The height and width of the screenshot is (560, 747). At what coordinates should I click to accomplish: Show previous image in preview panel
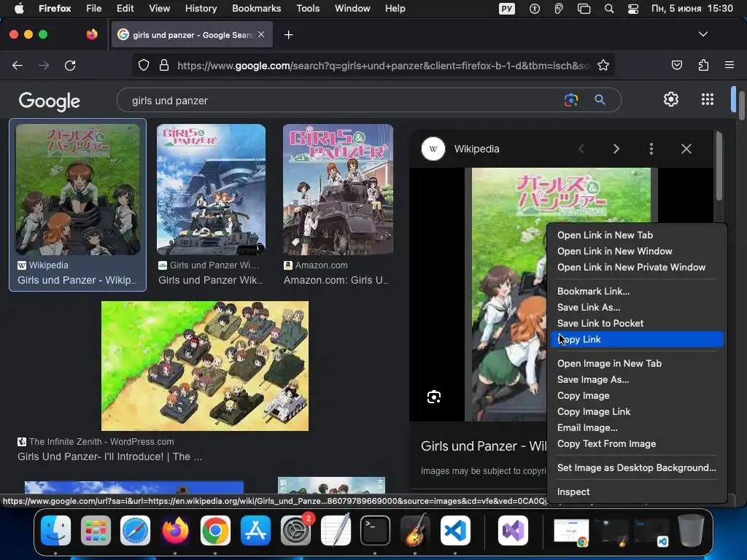coord(581,149)
